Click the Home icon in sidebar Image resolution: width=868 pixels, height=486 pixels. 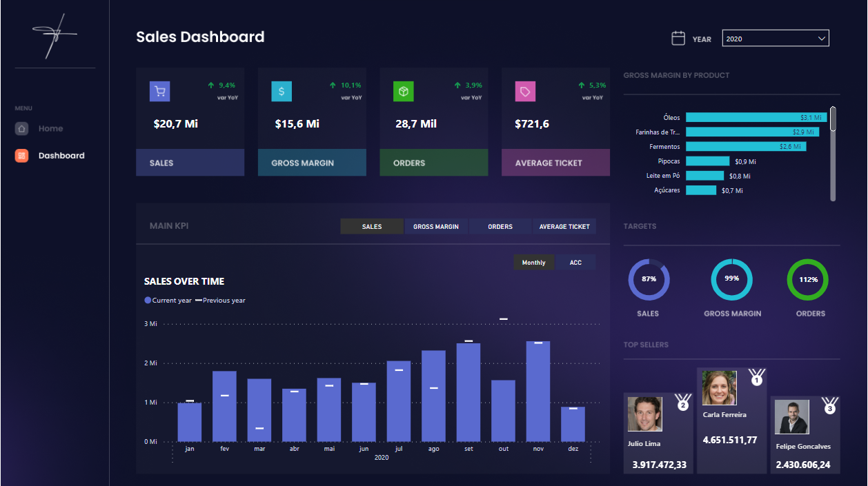(22, 129)
